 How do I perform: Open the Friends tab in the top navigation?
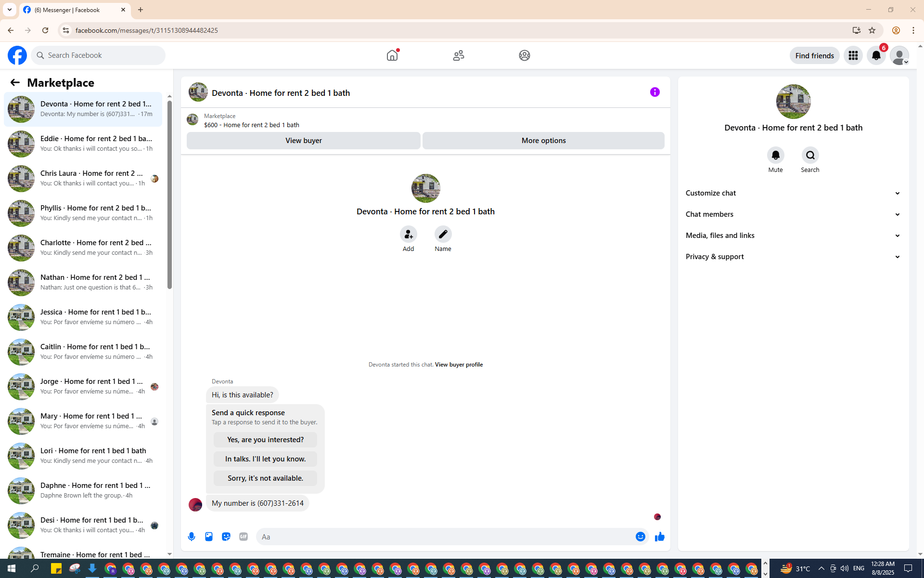coord(458,55)
